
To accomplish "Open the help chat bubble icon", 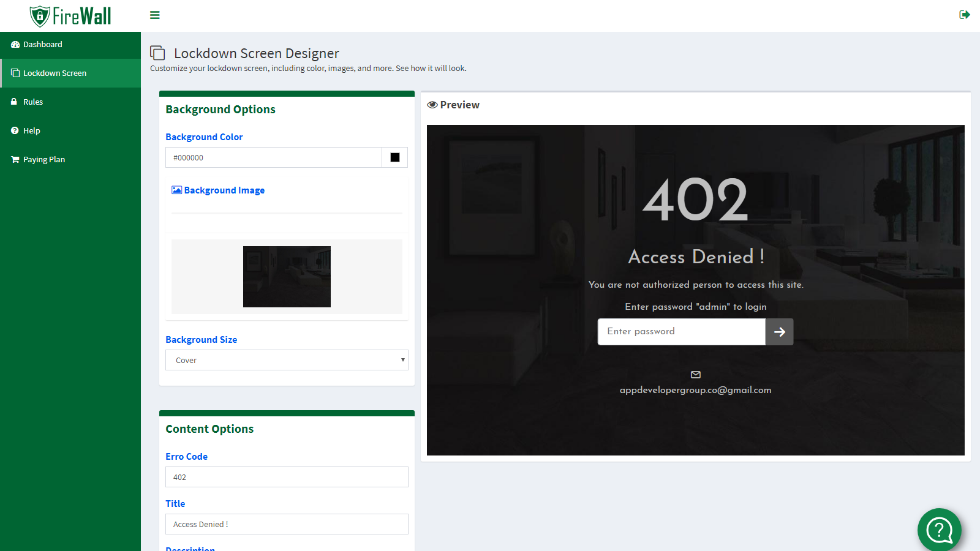I will click(939, 530).
